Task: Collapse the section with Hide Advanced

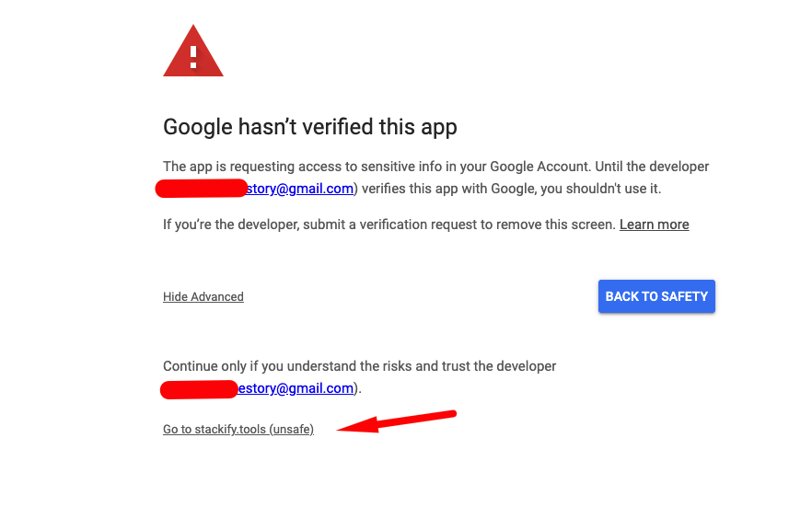Action: (x=203, y=296)
